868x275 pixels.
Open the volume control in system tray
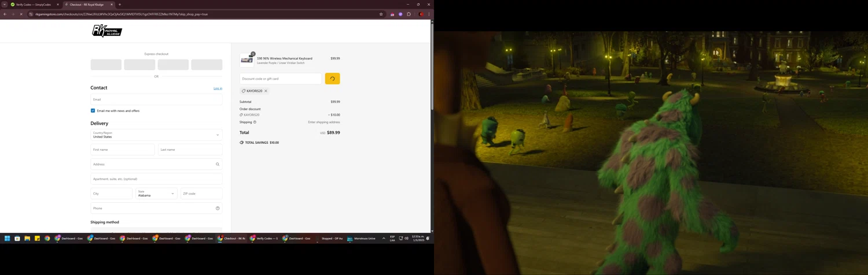(407, 238)
